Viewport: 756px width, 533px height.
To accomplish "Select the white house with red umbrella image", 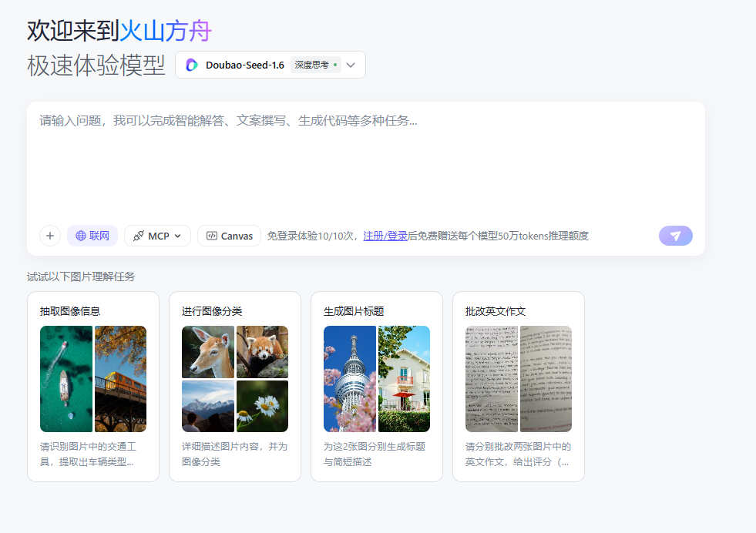I will [404, 378].
